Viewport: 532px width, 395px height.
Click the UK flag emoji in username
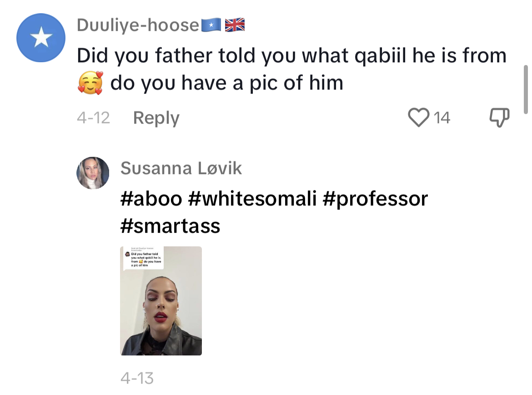tap(235, 25)
